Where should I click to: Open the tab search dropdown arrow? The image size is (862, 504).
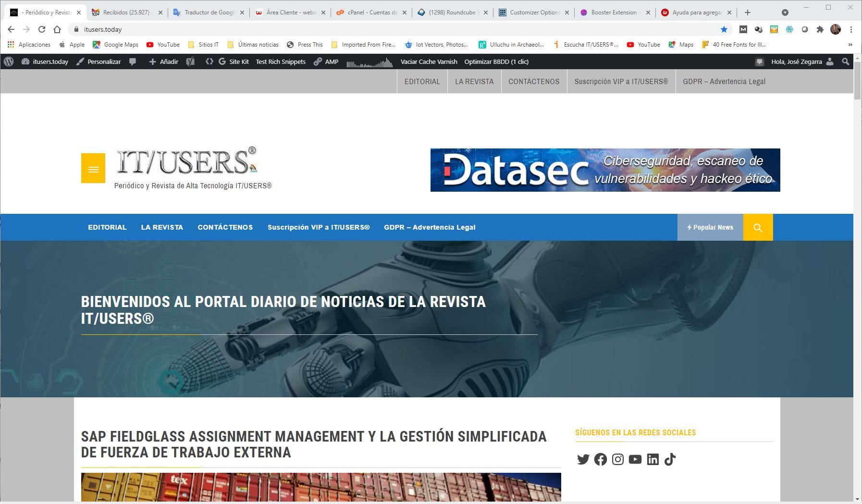point(785,12)
